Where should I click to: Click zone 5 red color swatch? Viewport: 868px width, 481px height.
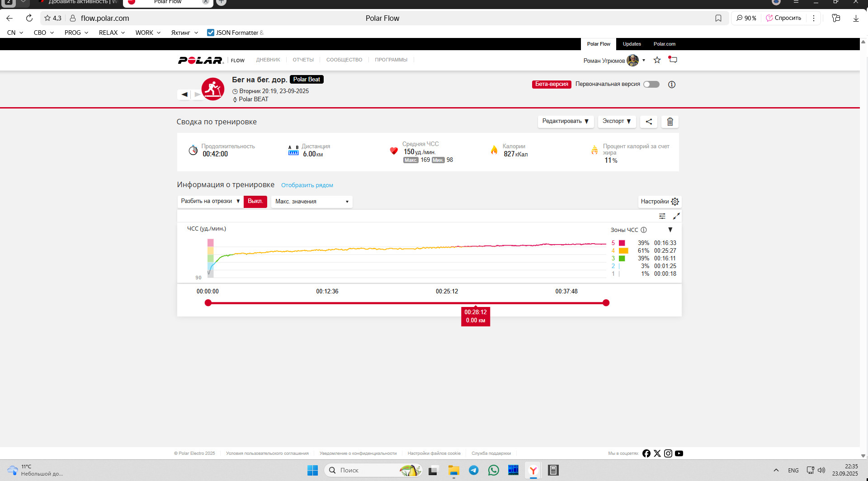[x=622, y=243]
